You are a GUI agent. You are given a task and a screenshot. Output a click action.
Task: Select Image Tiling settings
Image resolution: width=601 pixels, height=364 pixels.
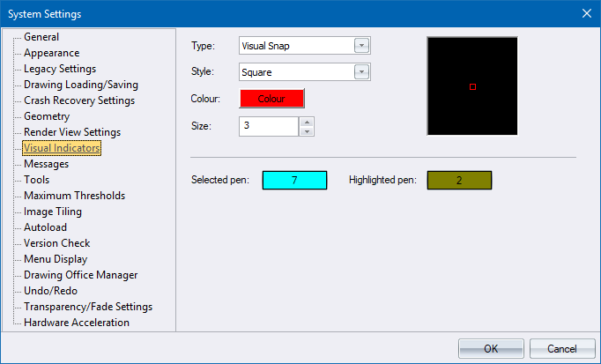coord(53,212)
